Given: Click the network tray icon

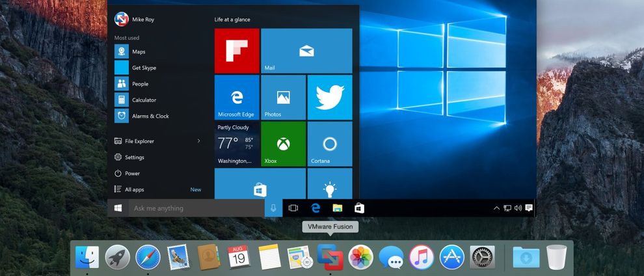Looking at the screenshot, I should (x=507, y=208).
